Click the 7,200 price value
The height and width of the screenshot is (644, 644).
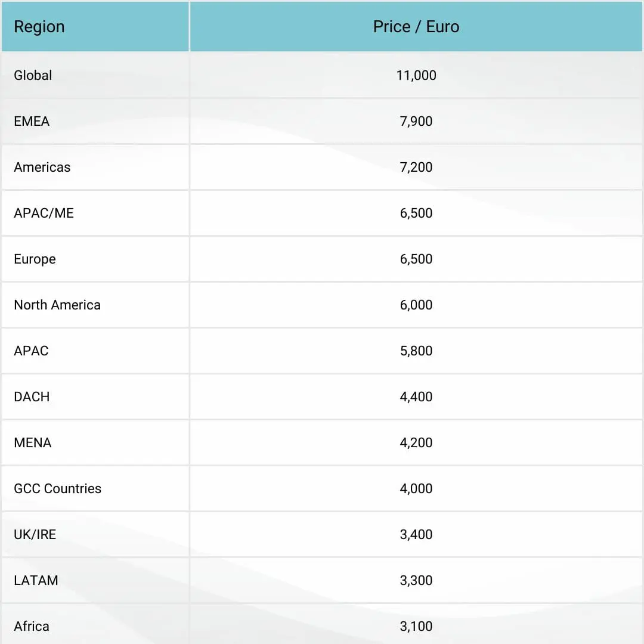coord(416,167)
